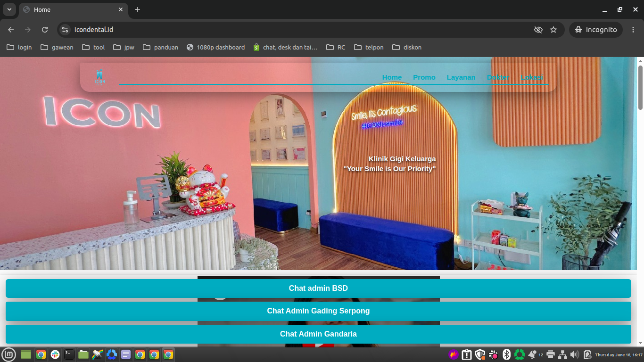Screen dimensions: 644x362
Task: Open the blue hexagon app in the taskbar
Action: [x=112, y=354]
